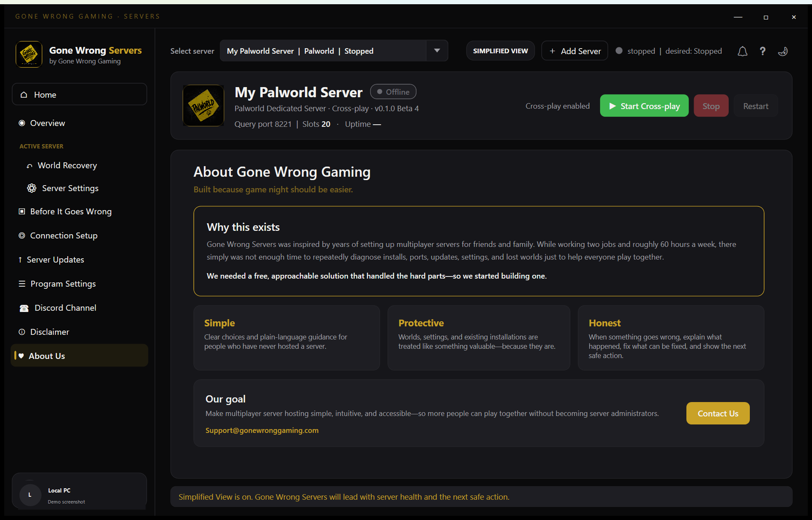Click the grey stopped status dot
812x520 pixels.
619,51
